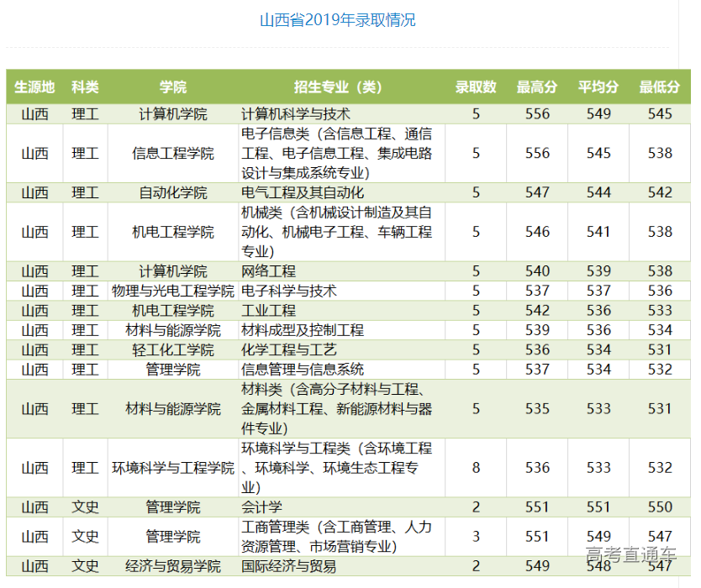The image size is (701, 588).
Task: Select the 录取数 column header
Action: (476, 87)
